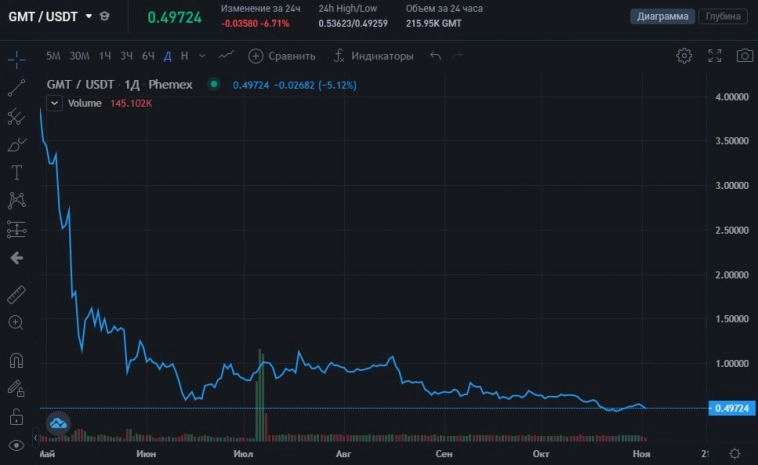This screenshot has height=465, width=758.
Task: Click the current price label 0.49724 on axis
Action: [732, 408]
